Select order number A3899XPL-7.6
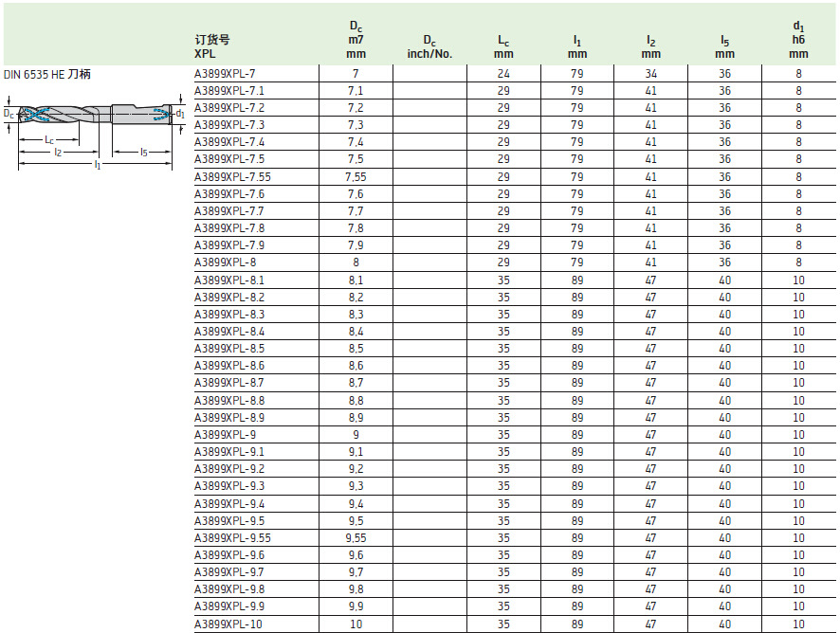This screenshot has width=840, height=633. (228, 194)
